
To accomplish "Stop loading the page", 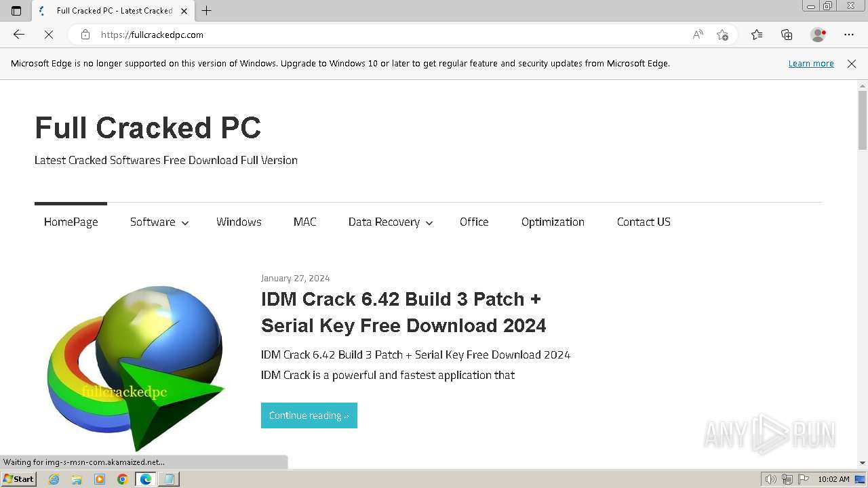I will [x=49, y=35].
